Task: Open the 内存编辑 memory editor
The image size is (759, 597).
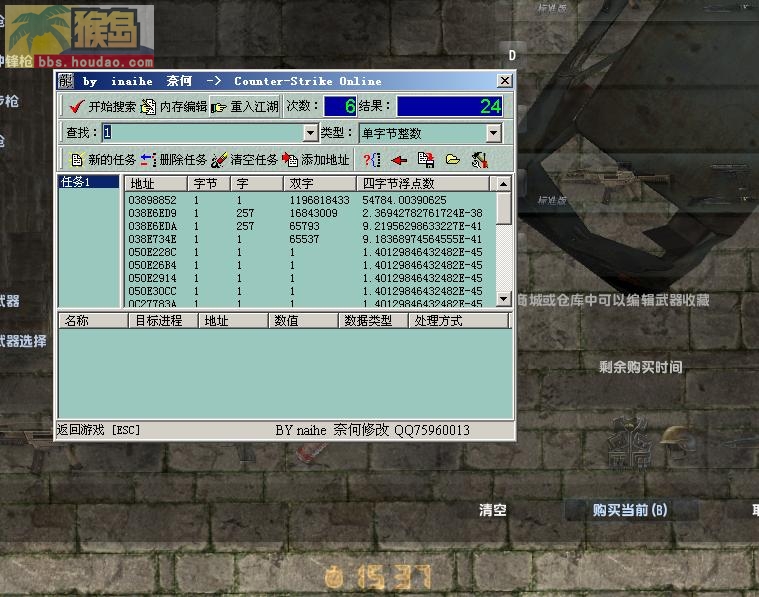Action: [174, 107]
